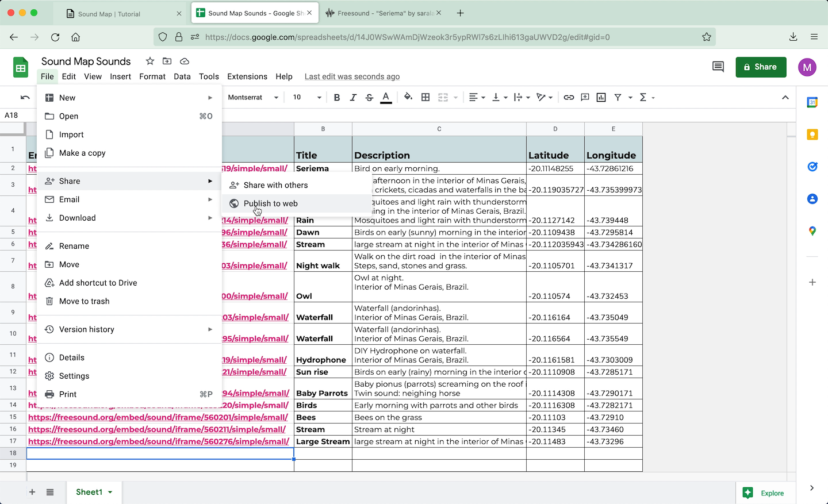
Task: Open the borders tool
Action: [x=425, y=98]
